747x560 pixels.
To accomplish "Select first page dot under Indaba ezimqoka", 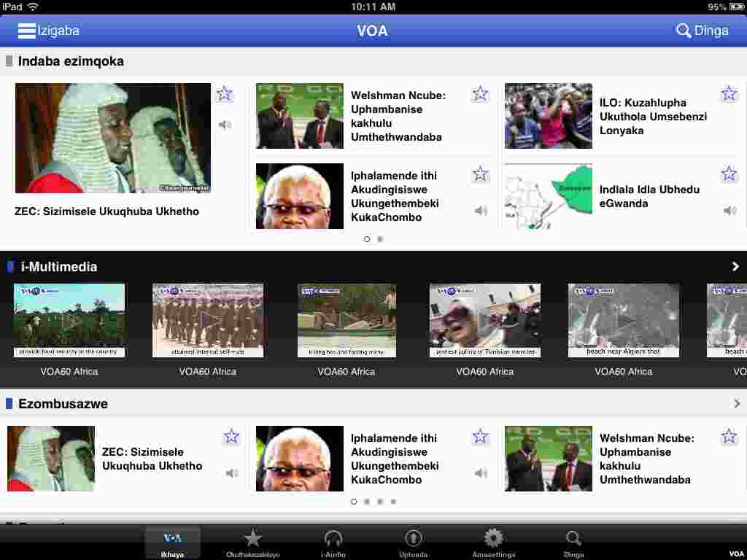I will coord(367,239).
